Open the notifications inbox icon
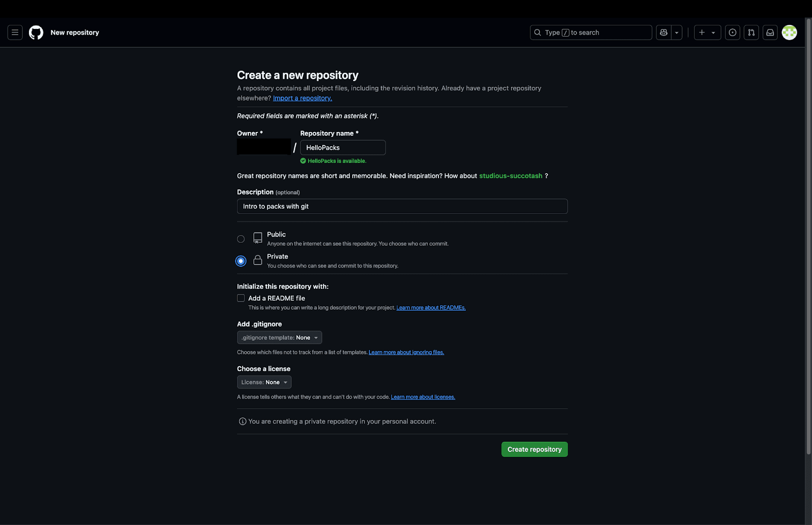Screen dimensions: 812x525 pyautogui.click(x=770, y=32)
